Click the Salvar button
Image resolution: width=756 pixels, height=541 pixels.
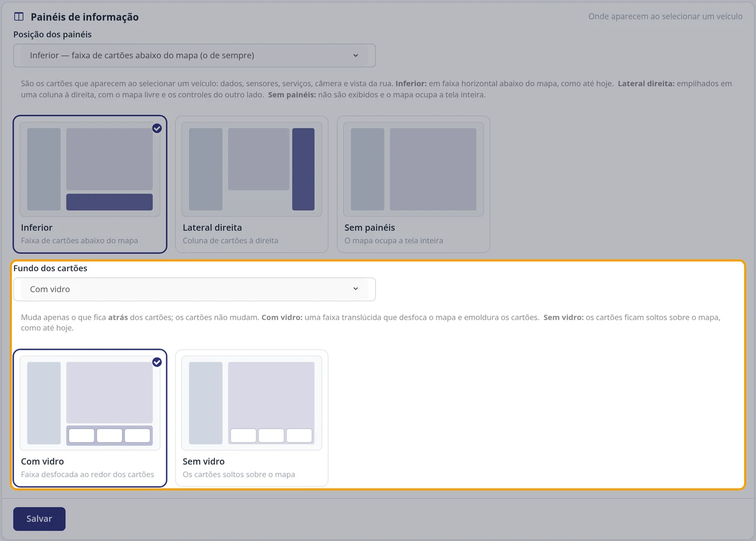39,519
